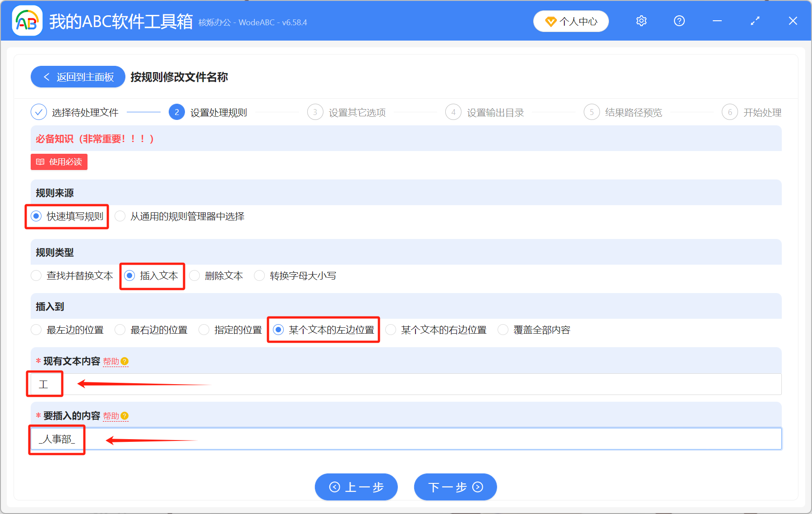Viewport: 812px width, 514px height.
Task: Select 覆盖全部内容 insert position
Action: (x=503, y=330)
